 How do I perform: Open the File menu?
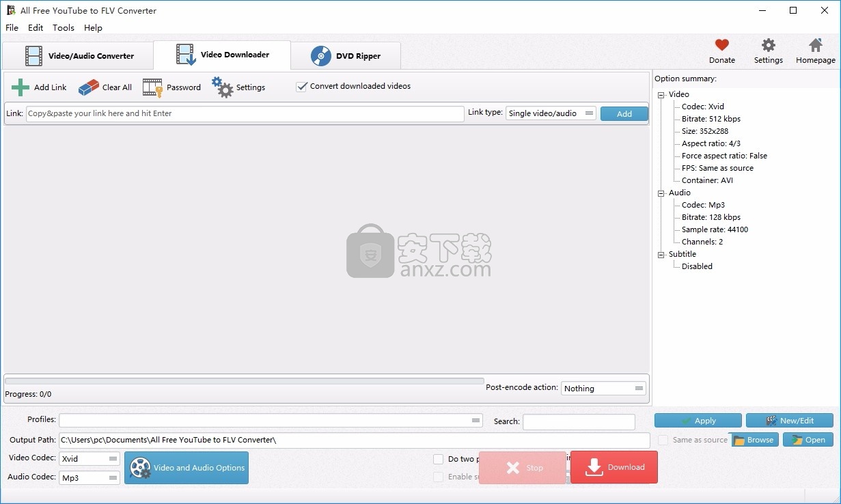pos(12,28)
